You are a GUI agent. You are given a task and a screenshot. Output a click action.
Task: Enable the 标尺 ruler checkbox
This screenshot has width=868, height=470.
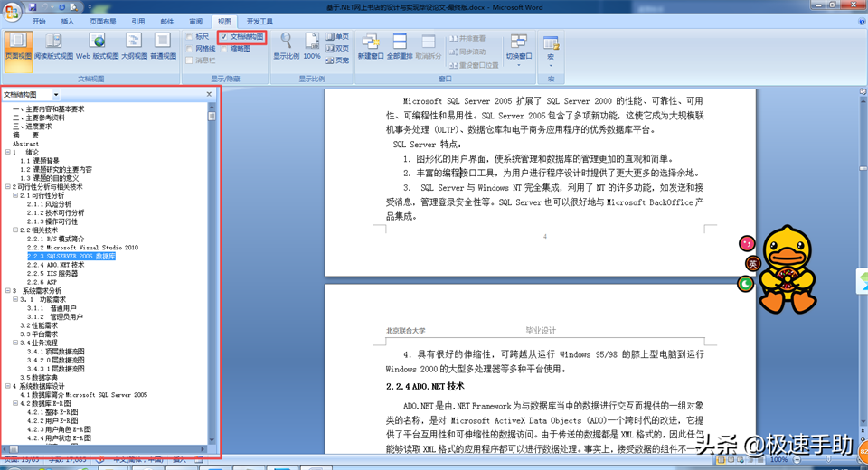(190, 37)
